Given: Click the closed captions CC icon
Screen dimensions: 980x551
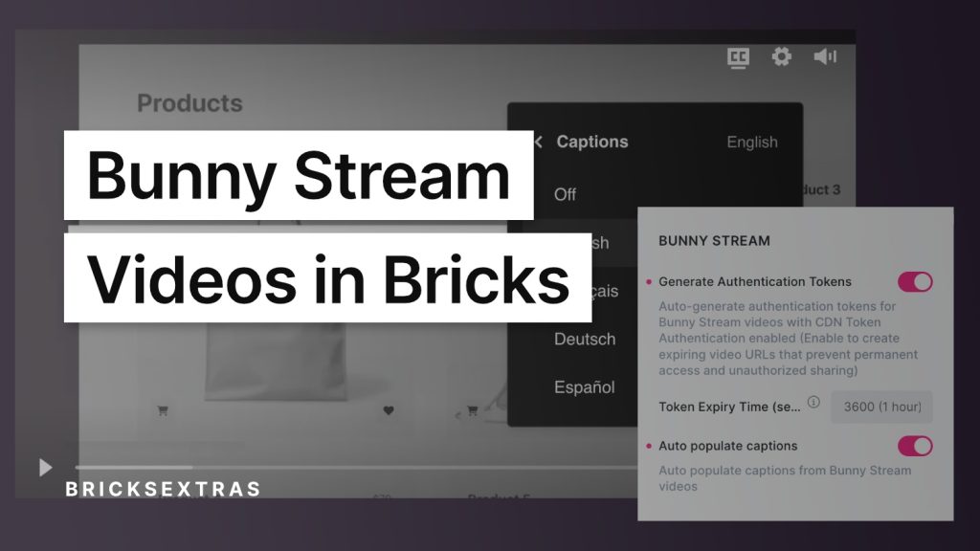Looking at the screenshot, I should (738, 57).
